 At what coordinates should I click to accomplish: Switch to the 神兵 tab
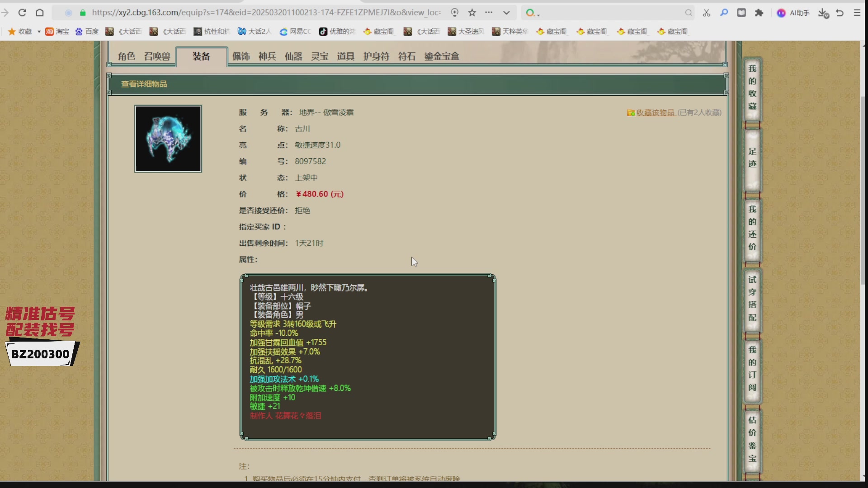267,56
